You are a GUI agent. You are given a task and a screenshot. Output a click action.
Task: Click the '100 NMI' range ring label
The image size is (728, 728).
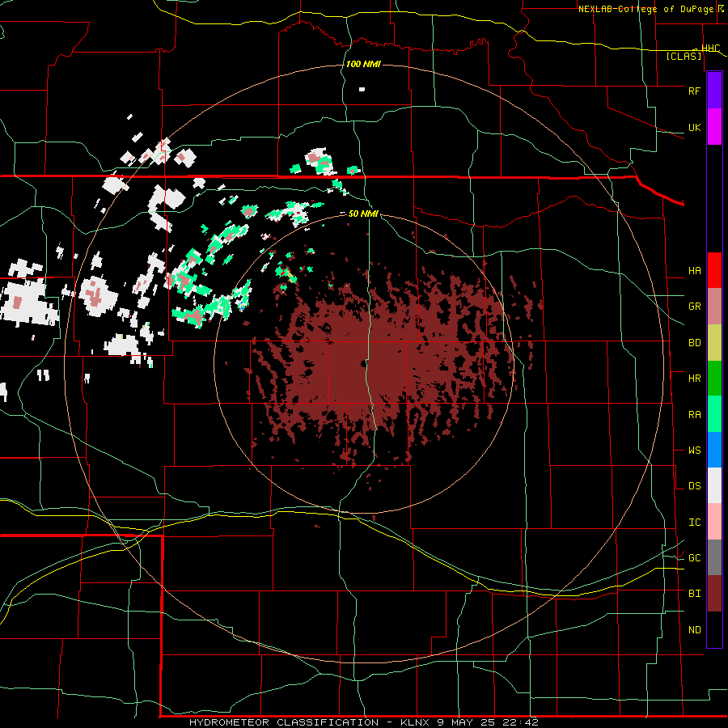(x=363, y=64)
